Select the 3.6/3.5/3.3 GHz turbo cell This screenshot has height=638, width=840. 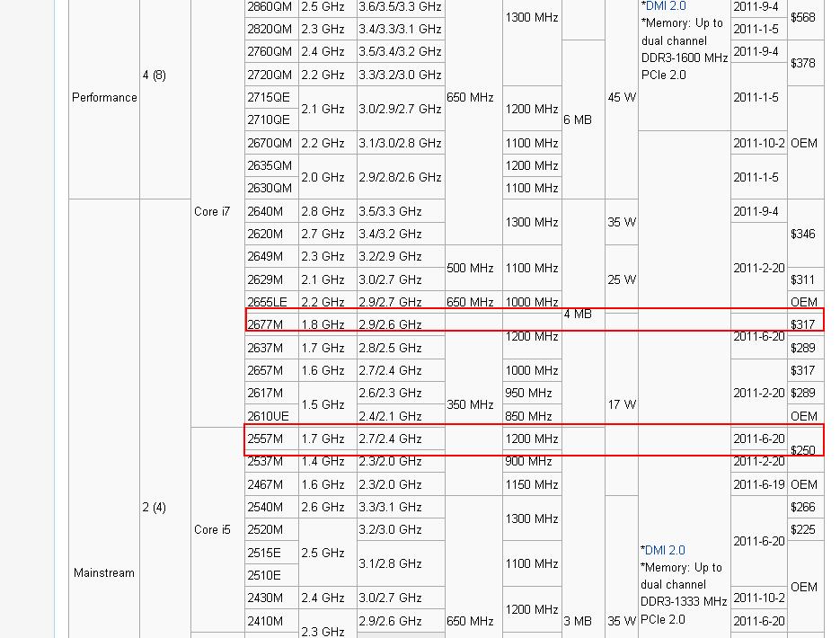coord(401,7)
